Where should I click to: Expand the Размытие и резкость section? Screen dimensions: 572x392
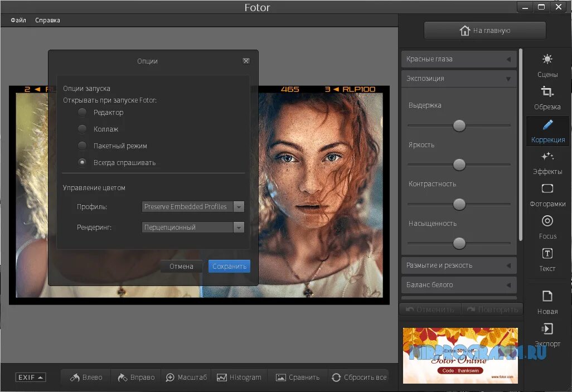459,265
